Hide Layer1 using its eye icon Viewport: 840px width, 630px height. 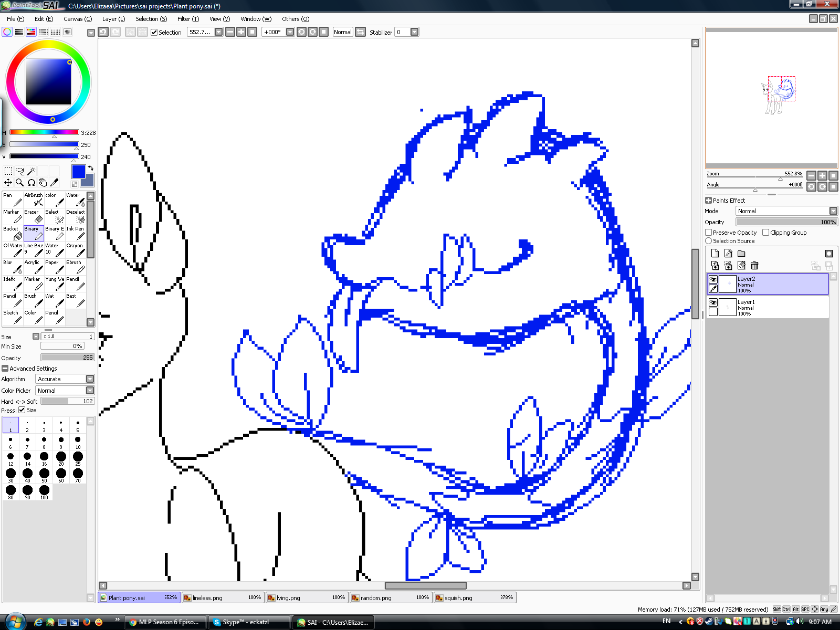click(713, 303)
